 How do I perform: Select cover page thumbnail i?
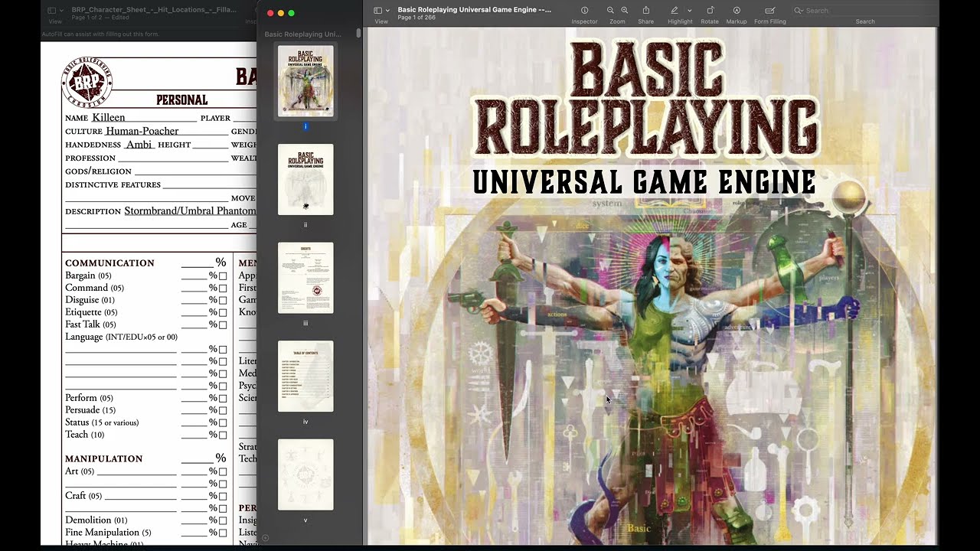pos(305,80)
